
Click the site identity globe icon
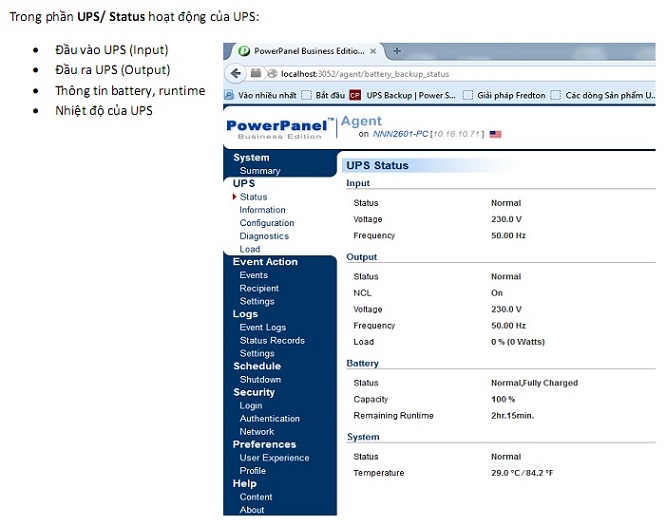pos(272,74)
